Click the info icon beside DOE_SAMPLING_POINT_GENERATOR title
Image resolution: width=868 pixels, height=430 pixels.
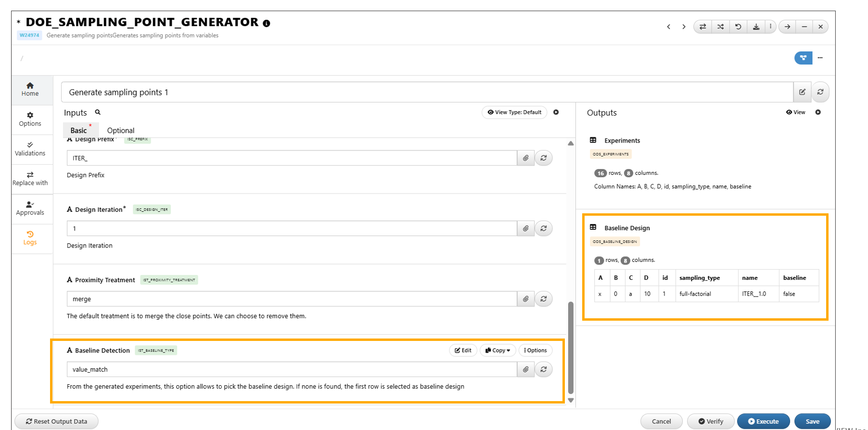pyautogui.click(x=267, y=23)
